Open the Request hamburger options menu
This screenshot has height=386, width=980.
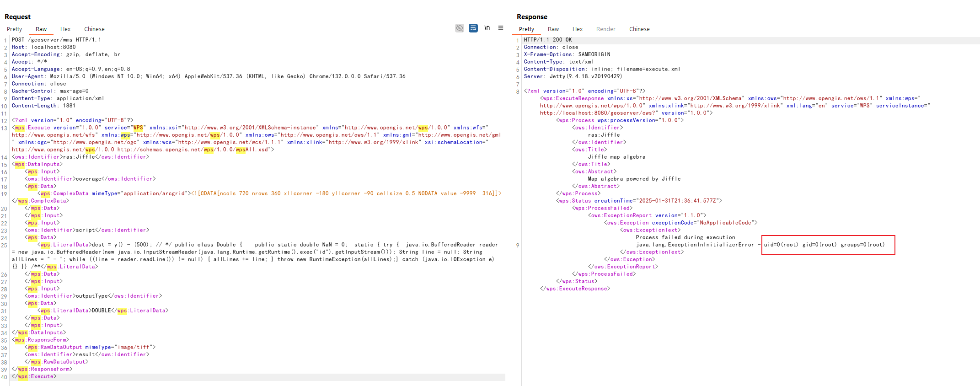click(501, 28)
